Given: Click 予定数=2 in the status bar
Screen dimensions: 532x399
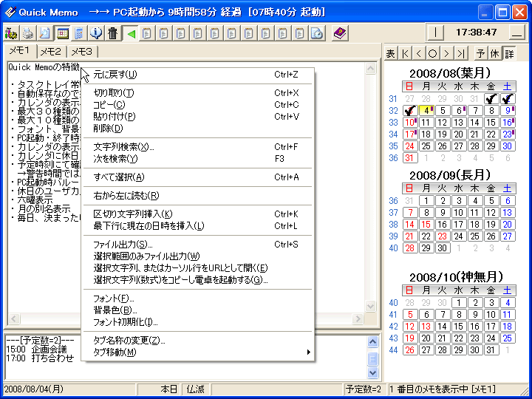Looking at the screenshot, I should coord(363,389).
